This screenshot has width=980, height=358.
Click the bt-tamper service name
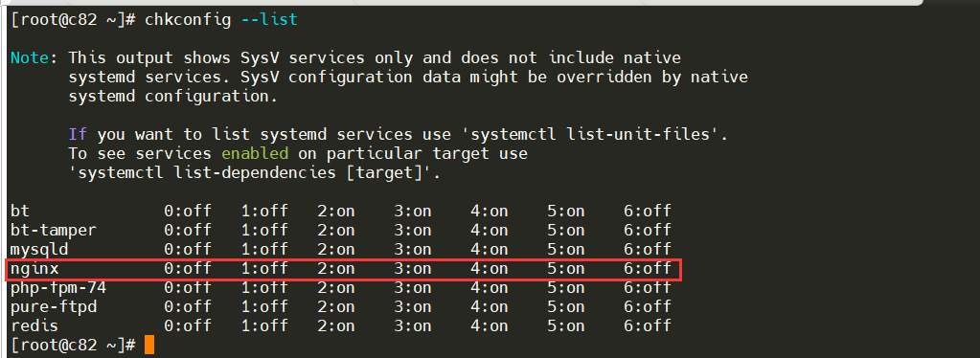tap(53, 231)
